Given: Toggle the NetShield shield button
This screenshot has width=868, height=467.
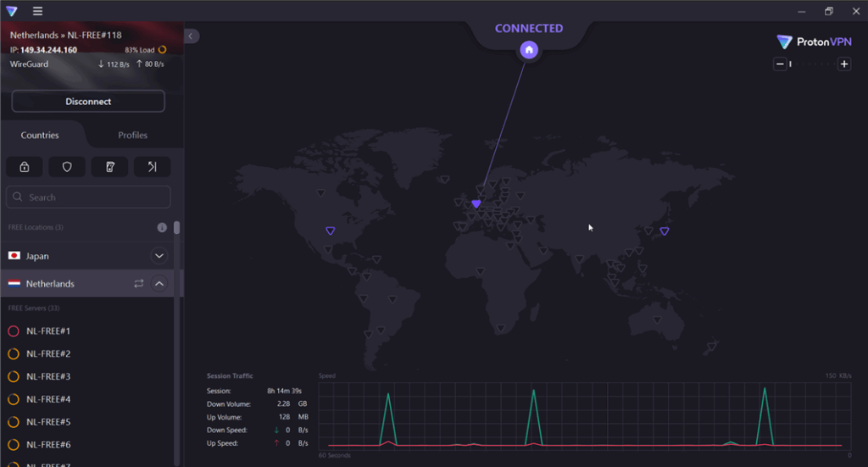Looking at the screenshot, I should pos(67,167).
